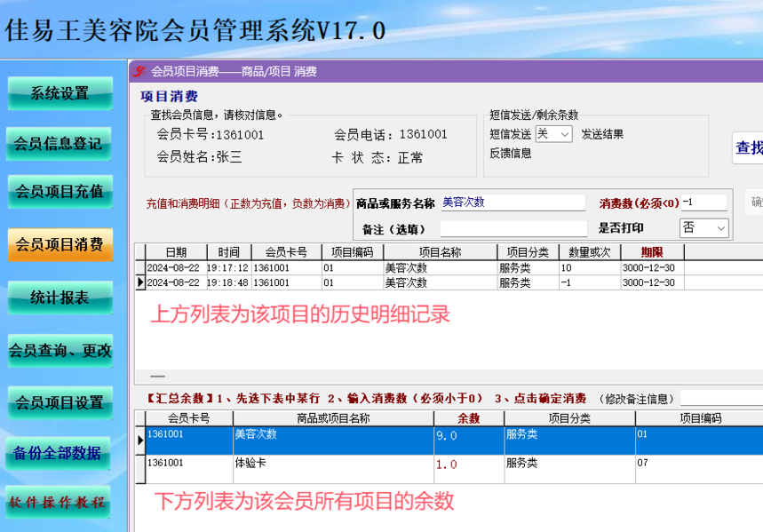Click the 商品或服务名称 input field
The height and width of the screenshot is (532, 763).
[513, 202]
